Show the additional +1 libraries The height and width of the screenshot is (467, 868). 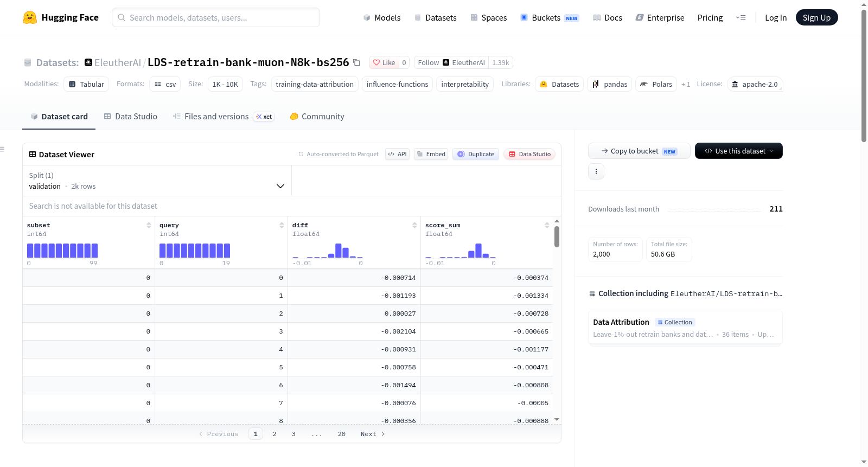coord(686,84)
